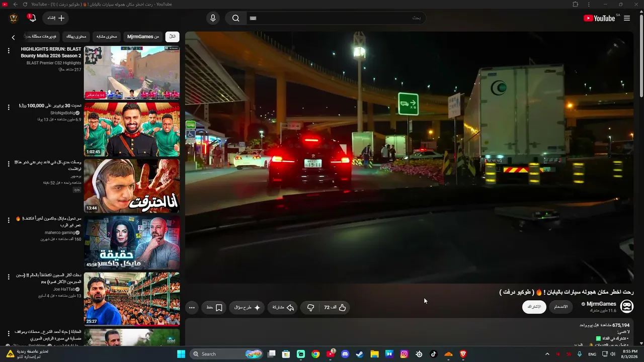This screenshot has height=362, width=644.
Task: Select the 'محتوى يهمّك' filter chip
Action: pos(76,37)
